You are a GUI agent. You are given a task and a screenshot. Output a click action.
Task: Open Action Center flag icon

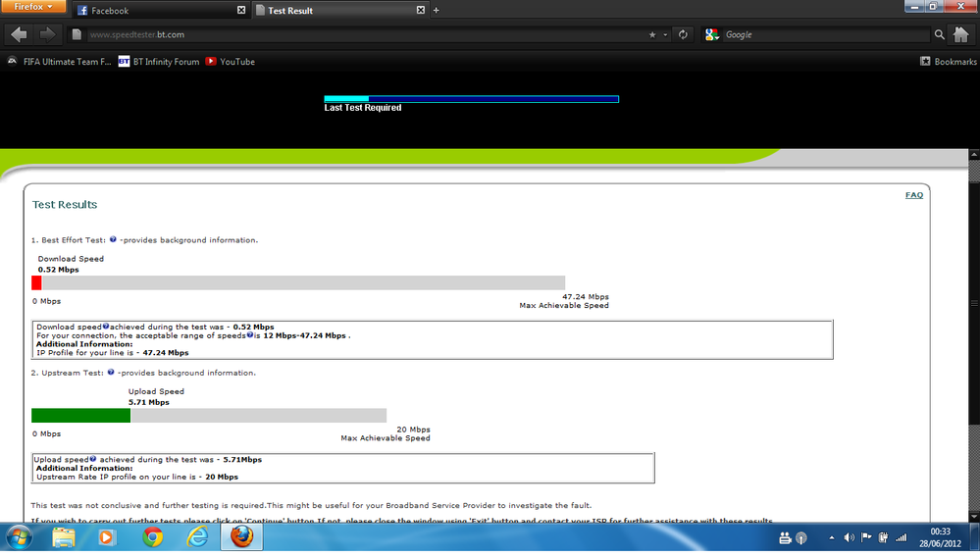click(x=865, y=537)
